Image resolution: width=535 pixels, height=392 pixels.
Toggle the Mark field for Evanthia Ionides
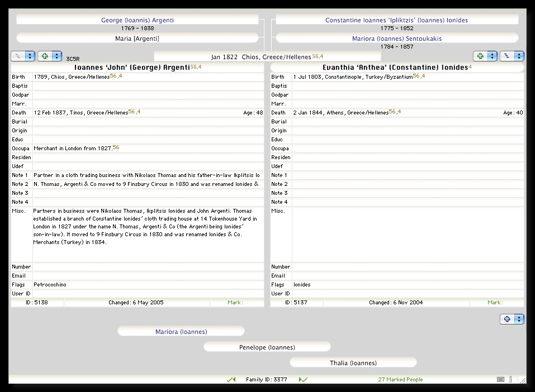coord(495,303)
